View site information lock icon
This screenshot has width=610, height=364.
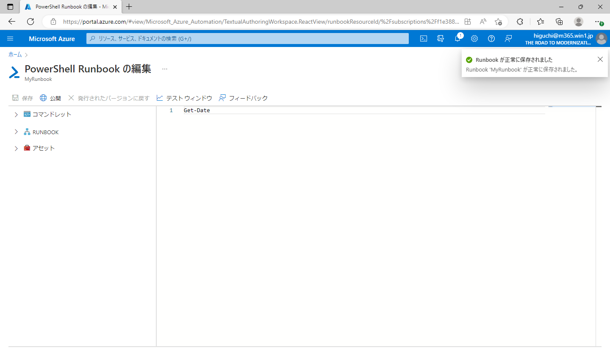pyautogui.click(x=53, y=22)
